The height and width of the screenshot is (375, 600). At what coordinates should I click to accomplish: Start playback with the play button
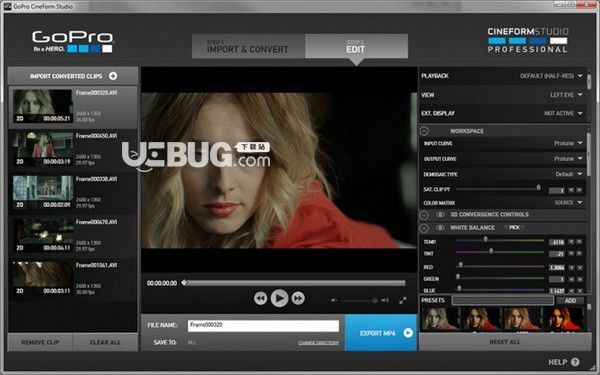(x=279, y=298)
